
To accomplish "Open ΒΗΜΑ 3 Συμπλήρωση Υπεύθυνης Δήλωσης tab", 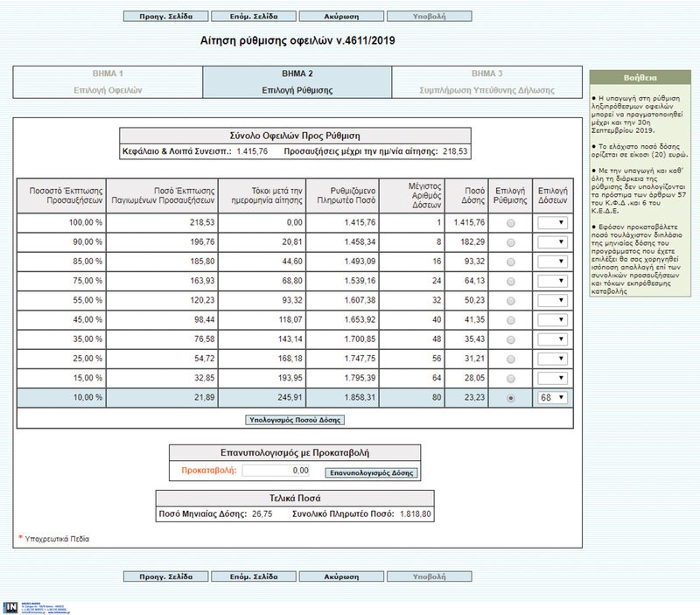I will point(486,81).
